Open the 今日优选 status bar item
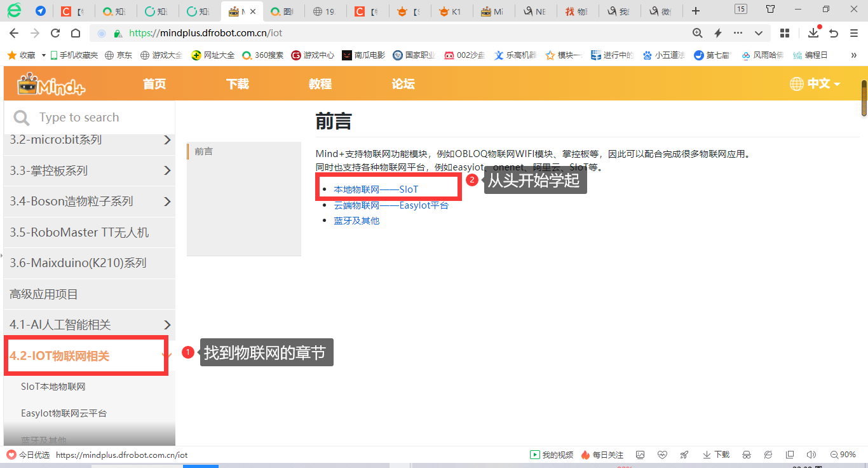Image resolution: width=868 pixels, height=468 pixels. pyautogui.click(x=28, y=455)
